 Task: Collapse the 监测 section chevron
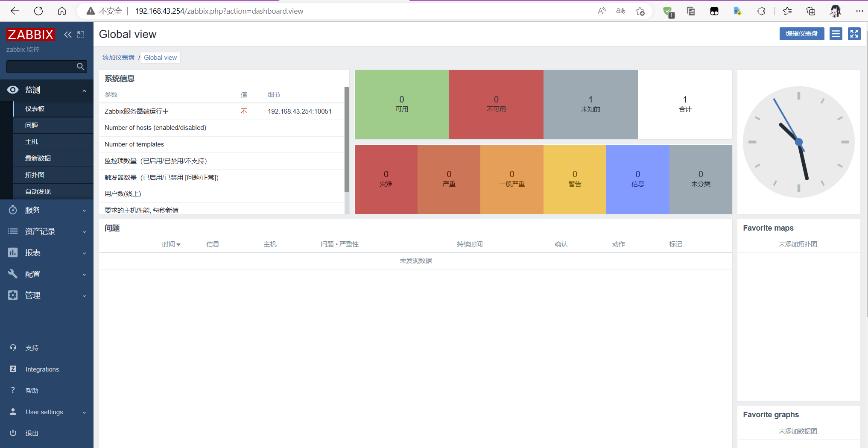(84, 91)
